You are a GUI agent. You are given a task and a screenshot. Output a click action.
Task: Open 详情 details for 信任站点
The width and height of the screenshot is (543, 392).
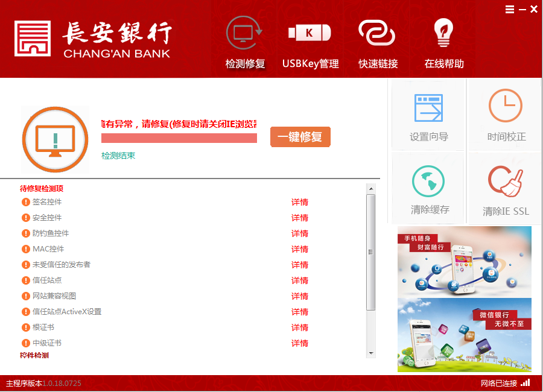coord(299,280)
